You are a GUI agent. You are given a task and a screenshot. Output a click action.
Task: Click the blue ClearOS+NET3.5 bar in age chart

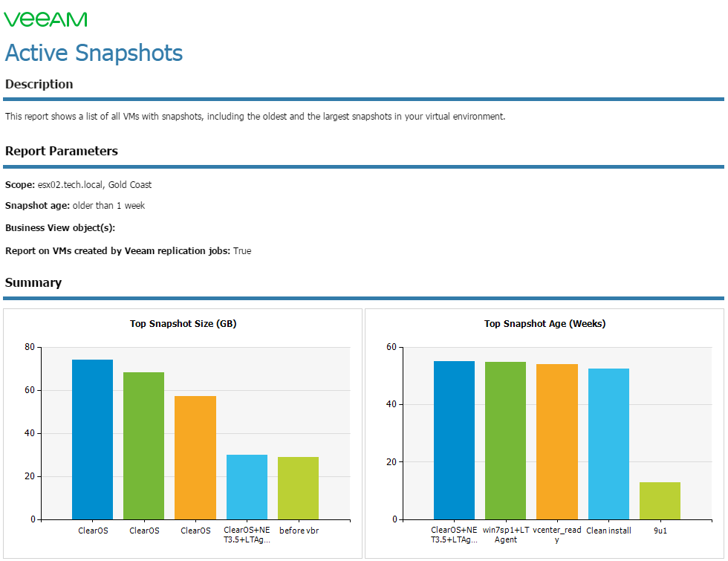pos(454,440)
